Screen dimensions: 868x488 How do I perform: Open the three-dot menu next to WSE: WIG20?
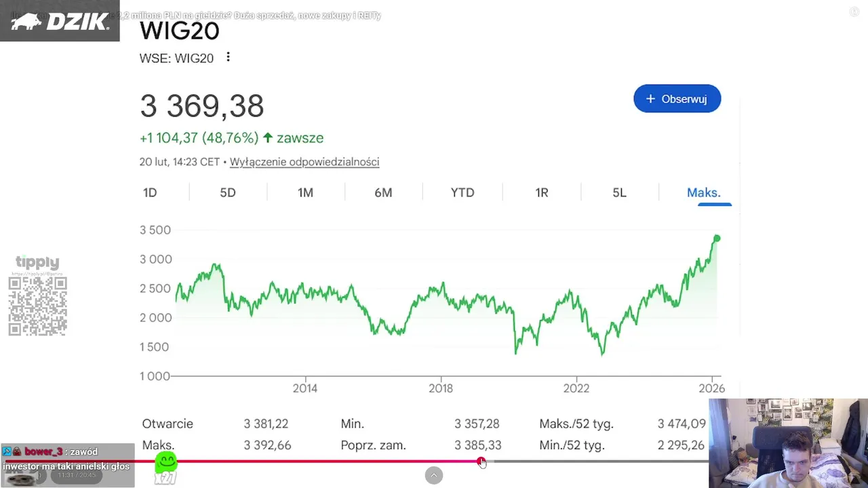[x=228, y=58]
